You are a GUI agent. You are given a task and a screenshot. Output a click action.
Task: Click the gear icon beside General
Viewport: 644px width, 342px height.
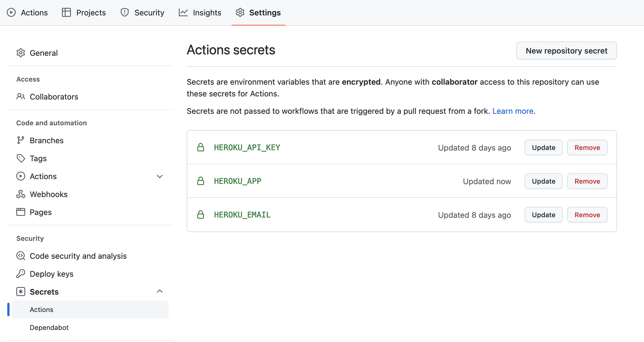coord(21,53)
